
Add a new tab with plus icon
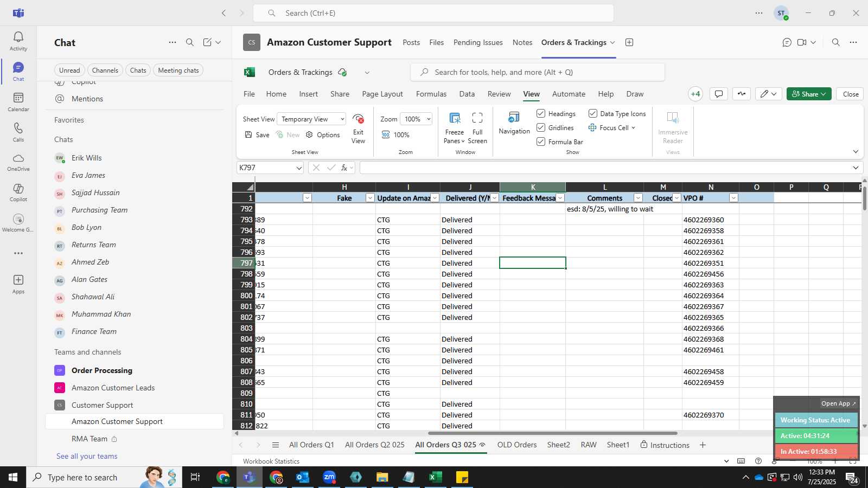coord(629,42)
